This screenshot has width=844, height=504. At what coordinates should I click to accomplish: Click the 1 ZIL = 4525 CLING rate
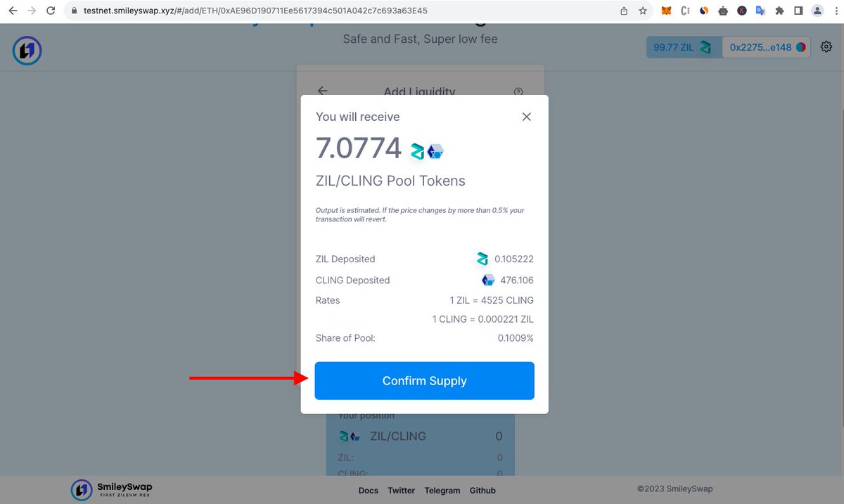click(x=492, y=300)
